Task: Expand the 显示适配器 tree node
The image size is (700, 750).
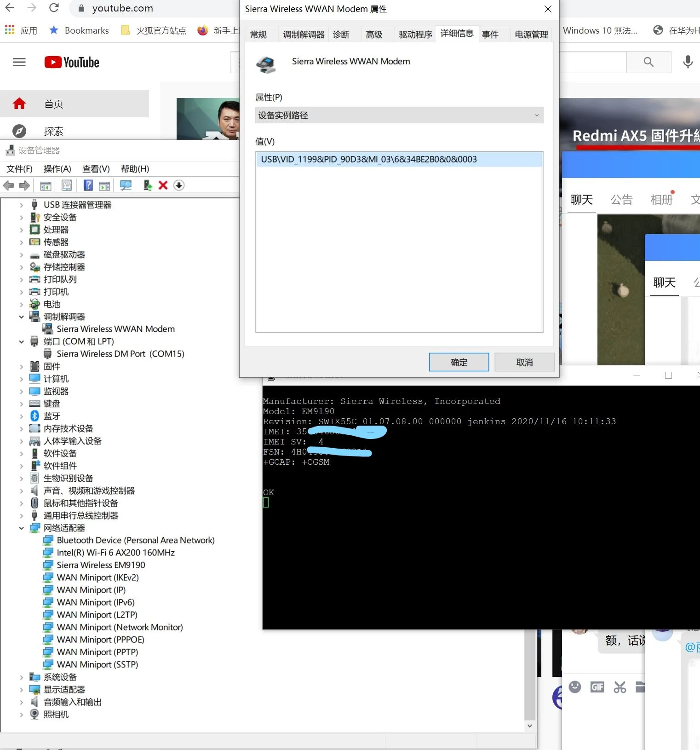Action: (22, 690)
